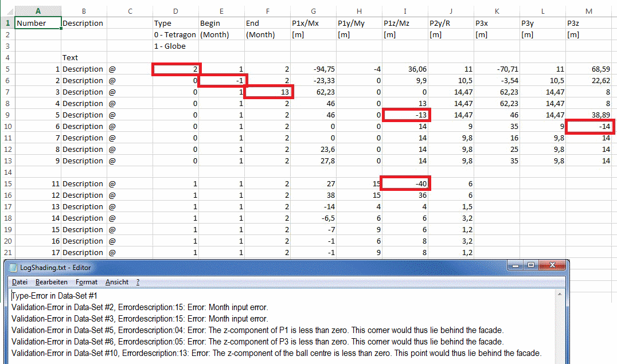Select the cell containing -94,75

point(313,69)
